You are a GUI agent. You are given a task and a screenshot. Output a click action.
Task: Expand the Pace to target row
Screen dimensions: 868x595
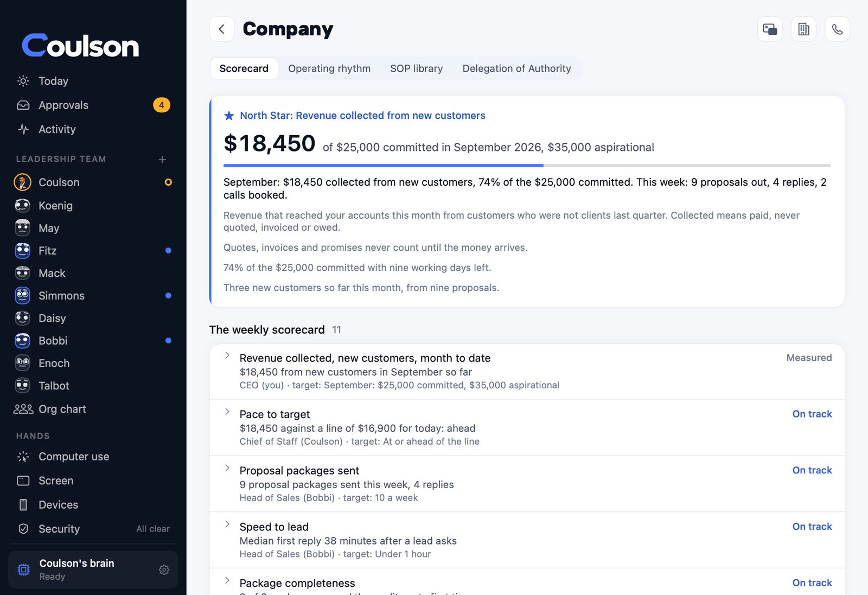pos(227,412)
